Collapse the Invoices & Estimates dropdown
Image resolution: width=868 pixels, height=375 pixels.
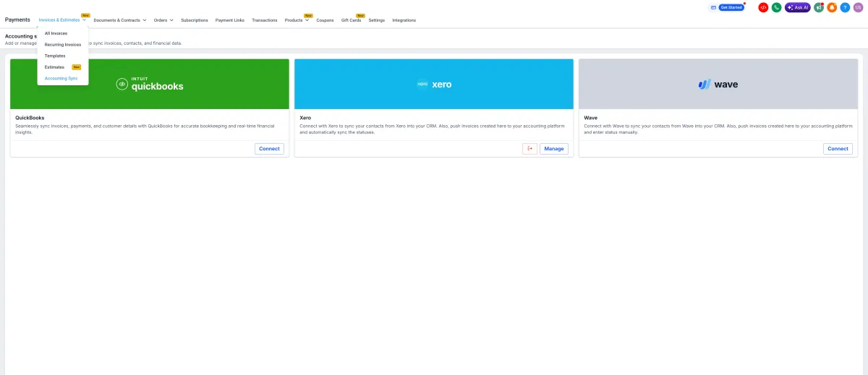pos(62,20)
